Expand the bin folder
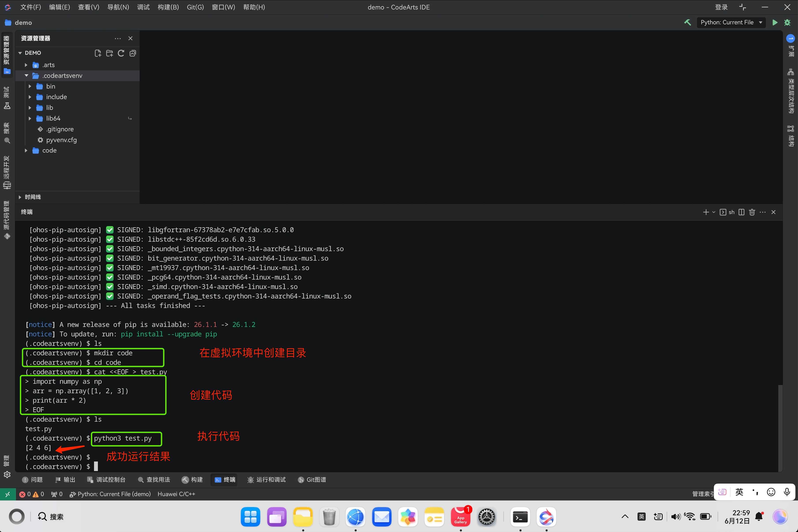Viewport: 798px width, 532px height. 30,86
